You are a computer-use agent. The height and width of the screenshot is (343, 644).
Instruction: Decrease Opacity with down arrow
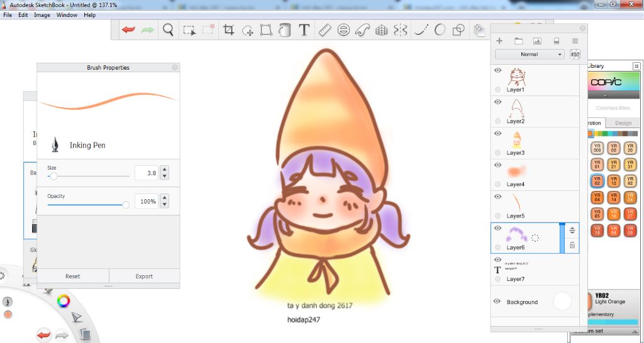tap(164, 205)
